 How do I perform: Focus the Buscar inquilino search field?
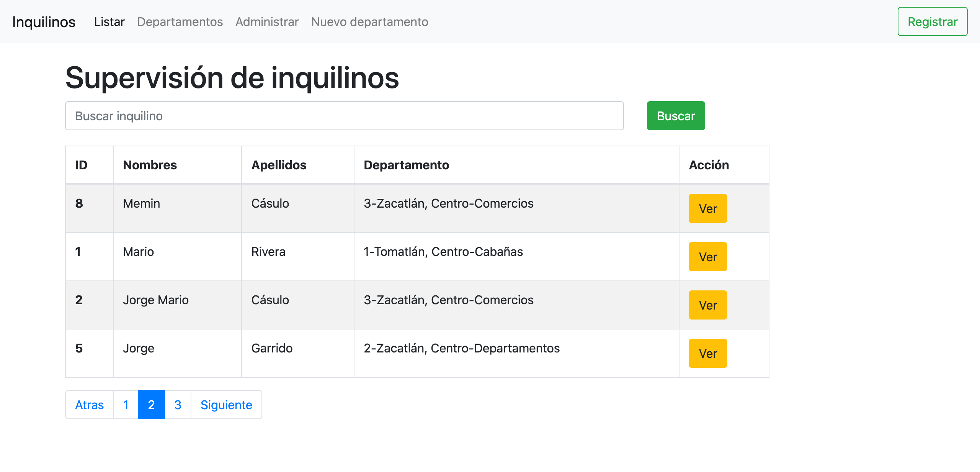(345, 116)
